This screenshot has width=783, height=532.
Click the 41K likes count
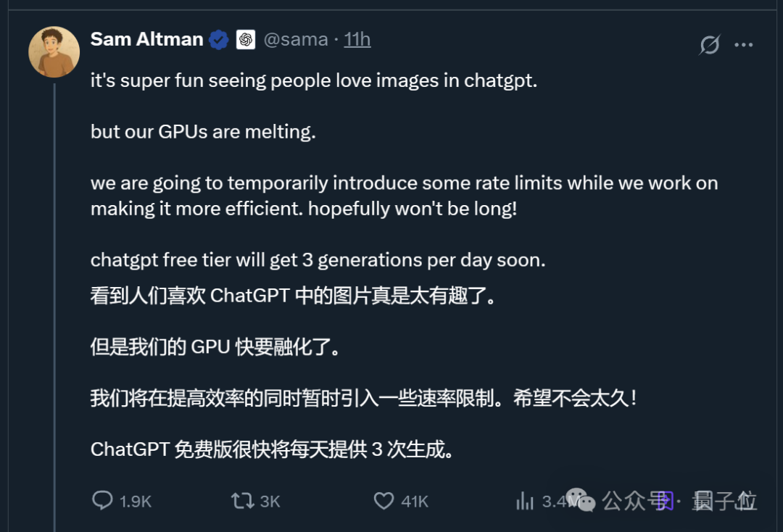[415, 501]
